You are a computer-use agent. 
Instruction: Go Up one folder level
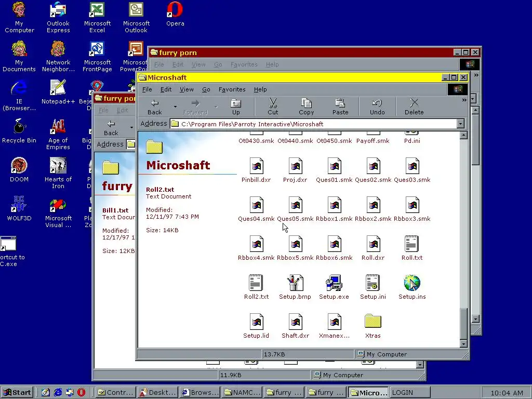pos(236,106)
